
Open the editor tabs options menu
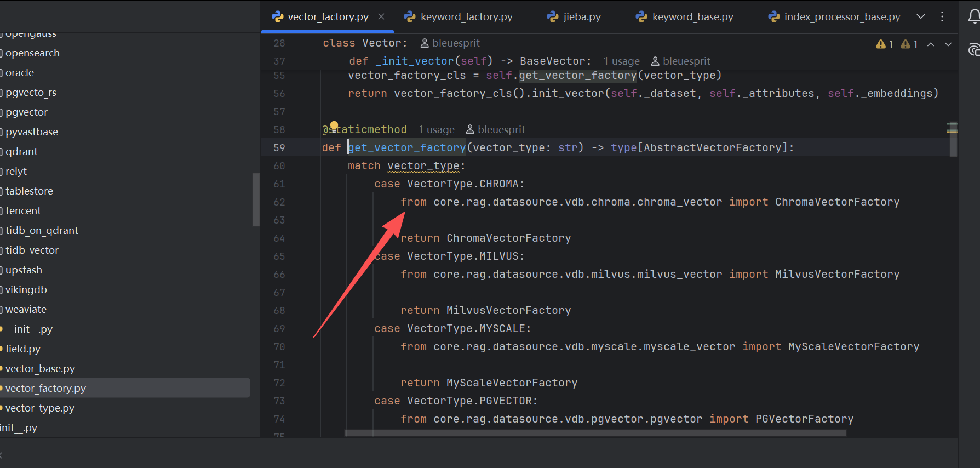pyautogui.click(x=942, y=17)
